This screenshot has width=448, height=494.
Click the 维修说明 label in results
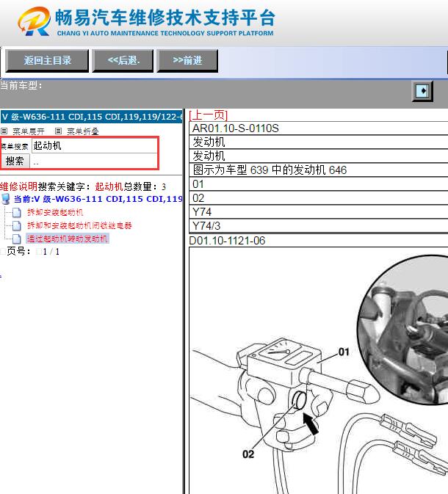click(19, 186)
